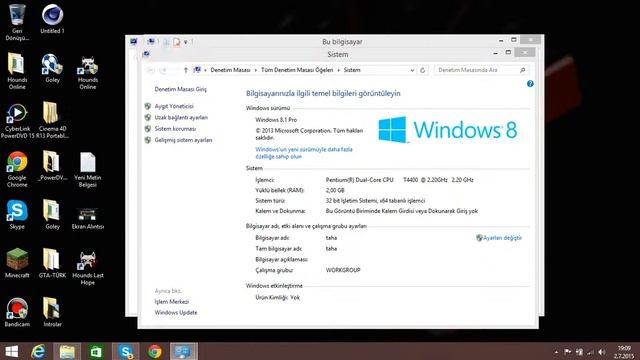640x360 pixels.
Task: Open Windows Update link
Action: [x=176, y=313]
